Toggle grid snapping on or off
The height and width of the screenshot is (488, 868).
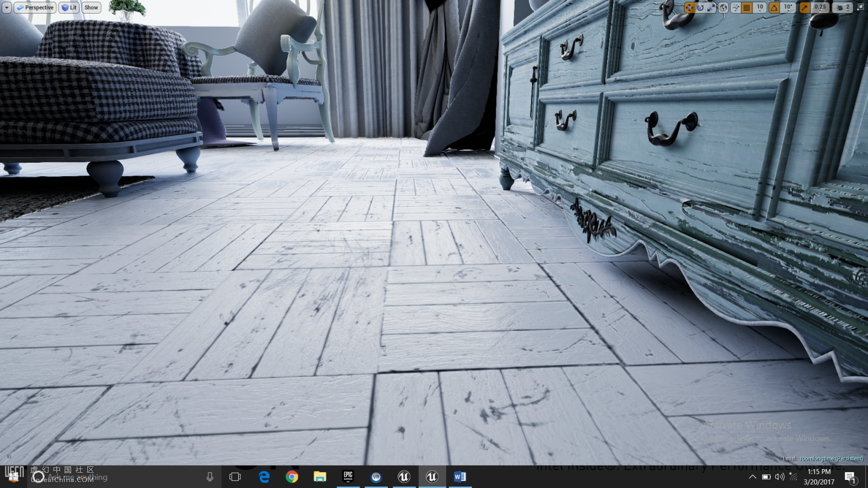747,8
